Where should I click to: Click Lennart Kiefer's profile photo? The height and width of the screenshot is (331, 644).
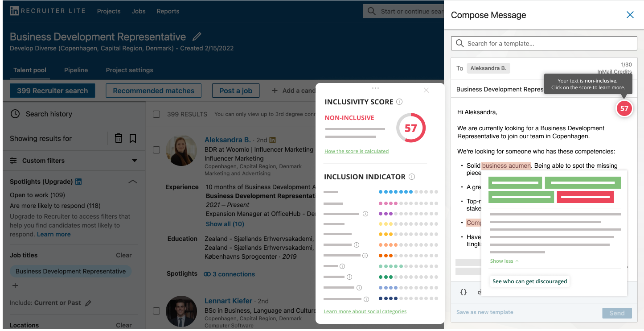(x=181, y=311)
